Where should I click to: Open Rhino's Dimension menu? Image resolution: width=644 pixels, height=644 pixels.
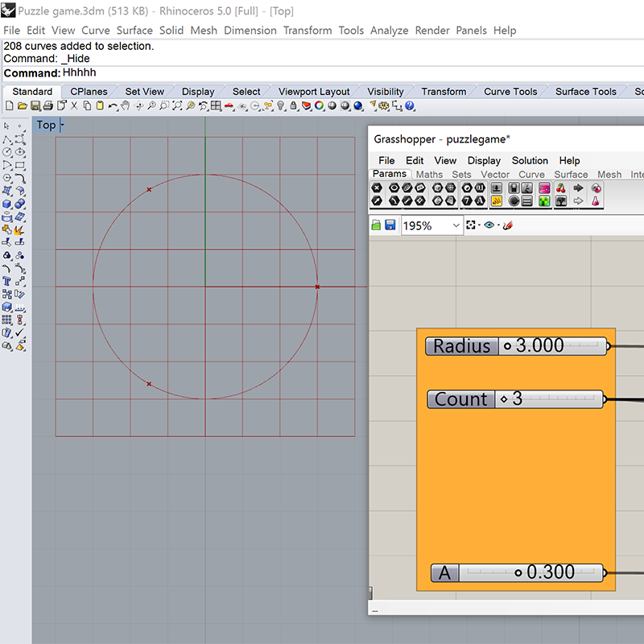(250, 31)
